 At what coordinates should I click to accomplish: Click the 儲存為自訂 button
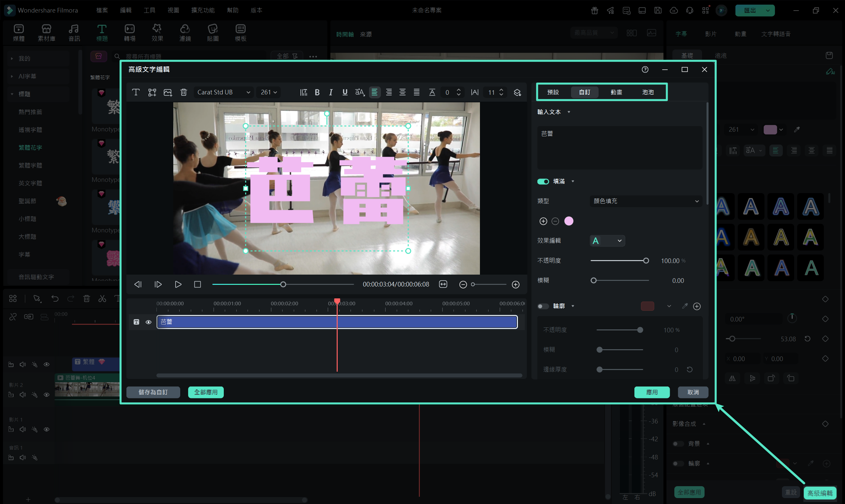153,392
